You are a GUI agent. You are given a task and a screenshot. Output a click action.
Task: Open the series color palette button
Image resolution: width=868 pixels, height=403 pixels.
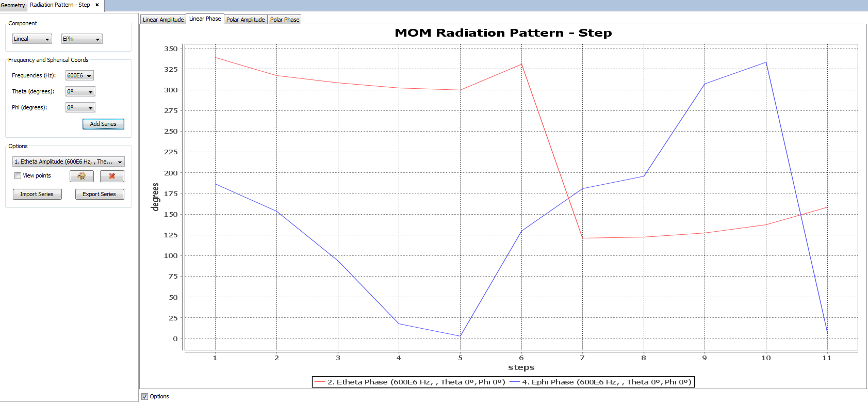81,176
